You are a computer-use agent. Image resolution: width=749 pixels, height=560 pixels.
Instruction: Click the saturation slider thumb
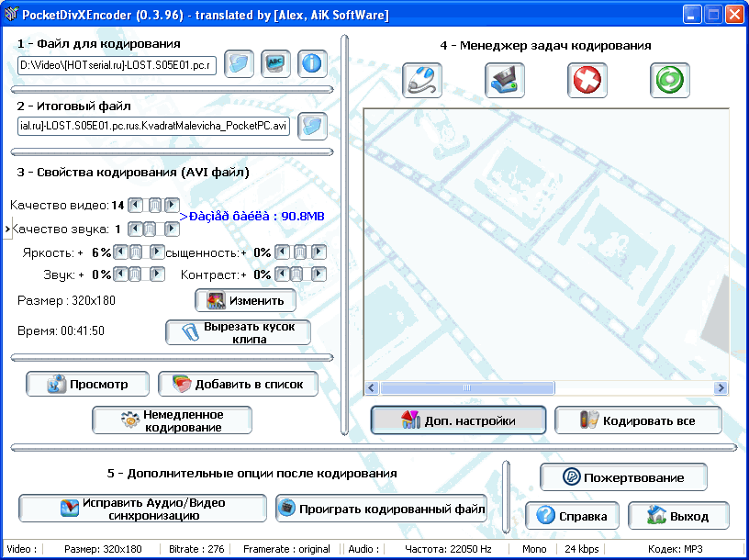(x=300, y=252)
